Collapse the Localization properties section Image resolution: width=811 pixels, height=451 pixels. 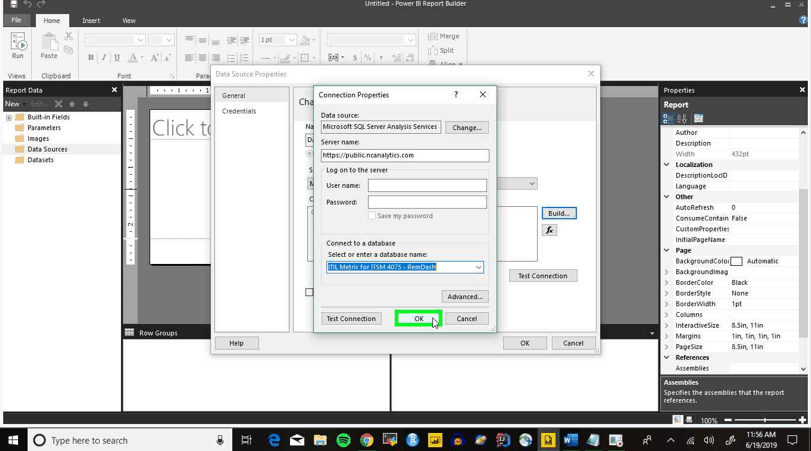[x=667, y=164]
